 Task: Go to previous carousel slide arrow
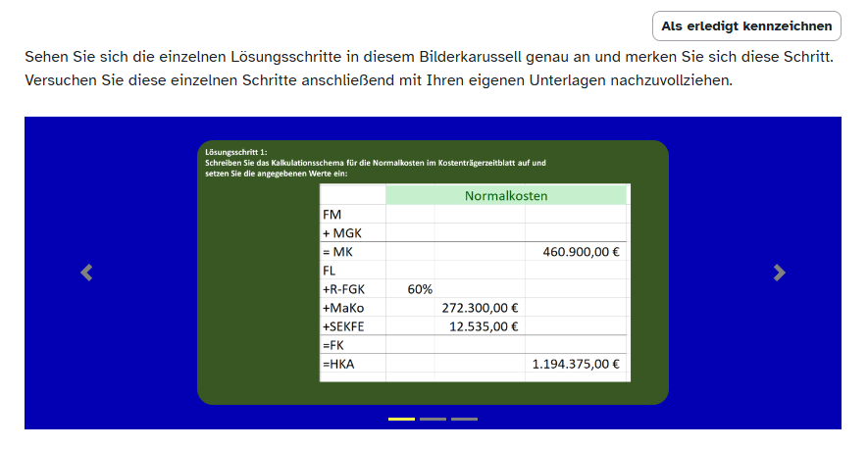86,273
